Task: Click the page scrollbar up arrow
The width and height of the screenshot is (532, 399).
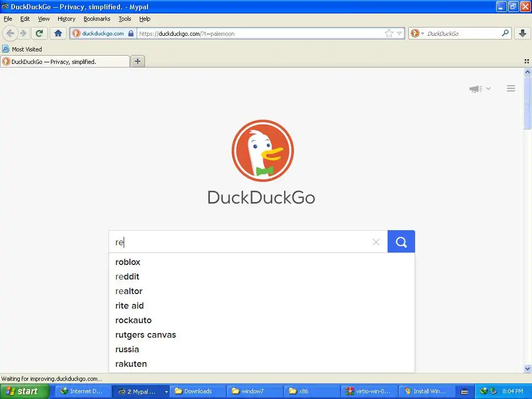Action: click(527, 72)
